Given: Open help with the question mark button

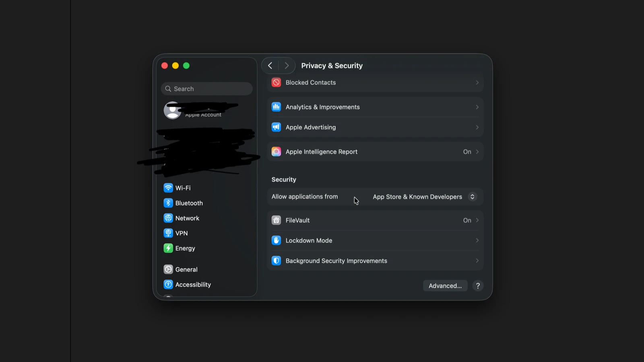Looking at the screenshot, I should tap(478, 286).
